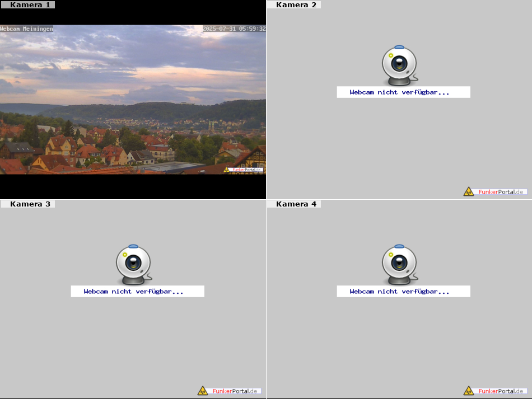Click the webcam icon in Kamera 2
Screen dimensions: 532x399
[x=400, y=65]
